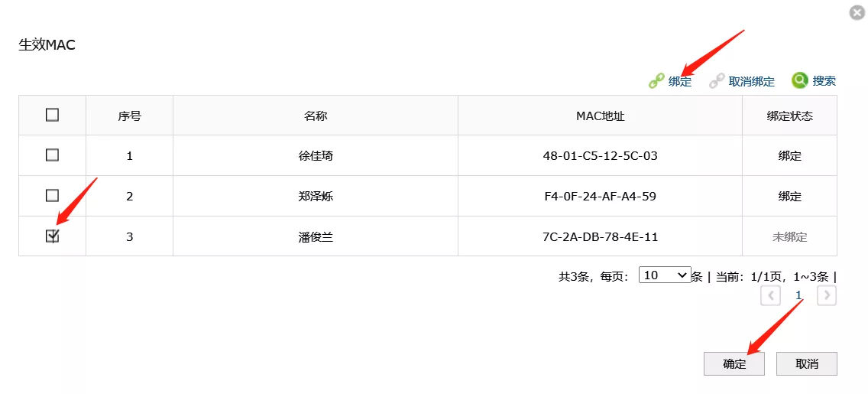The height and width of the screenshot is (394, 868).
Task: Click page number 1 in pagination
Action: tap(798, 295)
